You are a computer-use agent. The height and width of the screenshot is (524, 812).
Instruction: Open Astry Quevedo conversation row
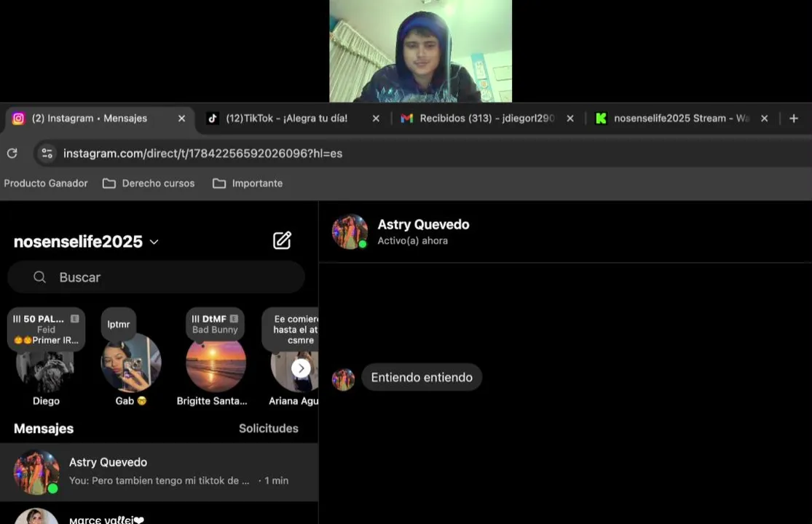159,472
